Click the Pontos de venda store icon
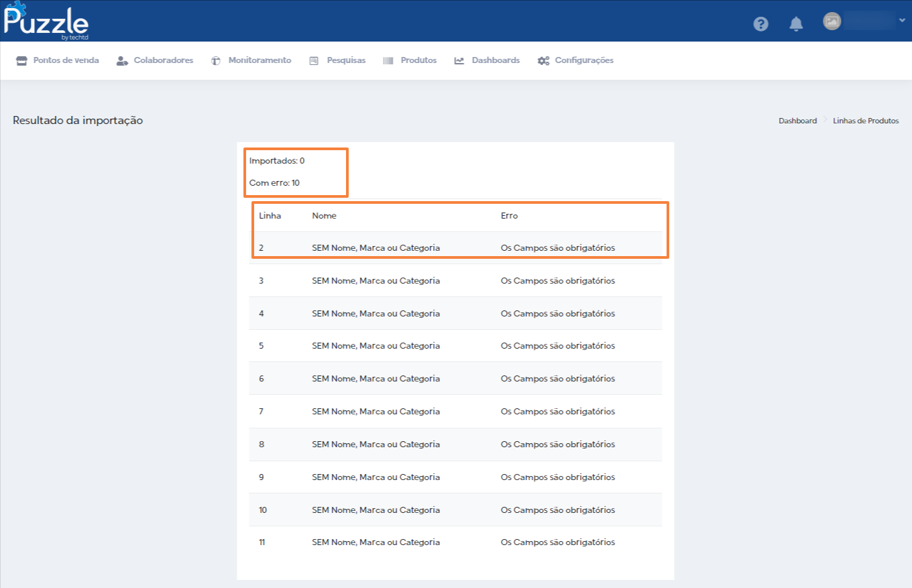Viewport: 912px width, 588px height. 21,60
